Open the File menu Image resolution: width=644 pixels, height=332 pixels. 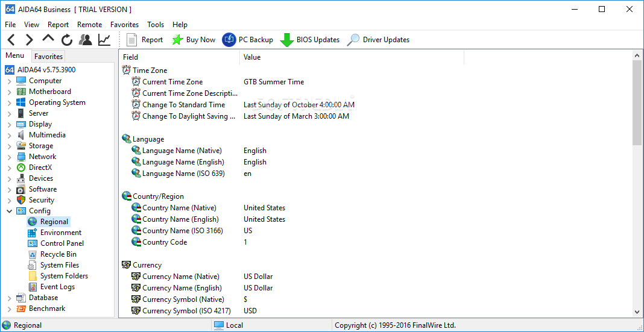10,25
